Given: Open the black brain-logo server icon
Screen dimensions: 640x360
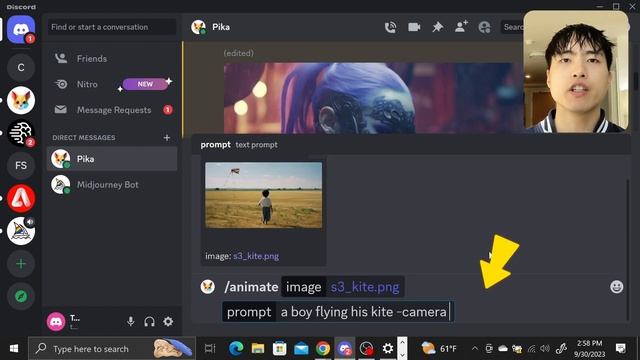Looking at the screenshot, I should tap(21, 133).
